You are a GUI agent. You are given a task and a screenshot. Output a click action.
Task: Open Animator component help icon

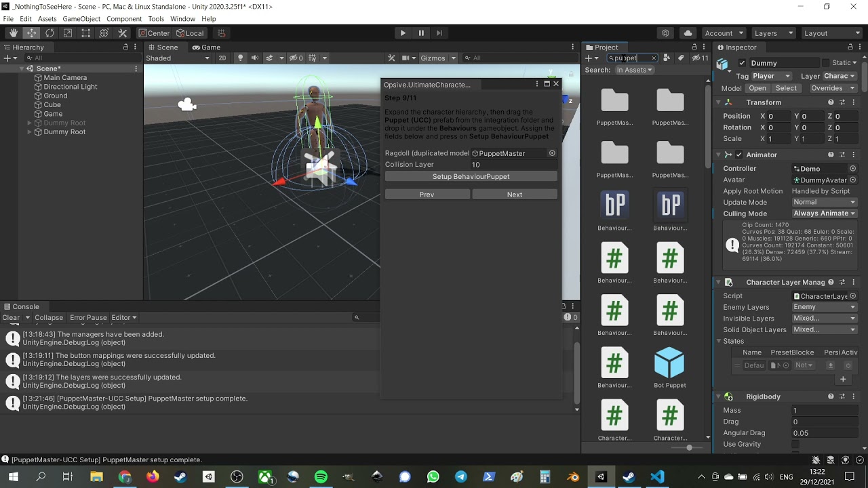coord(831,155)
